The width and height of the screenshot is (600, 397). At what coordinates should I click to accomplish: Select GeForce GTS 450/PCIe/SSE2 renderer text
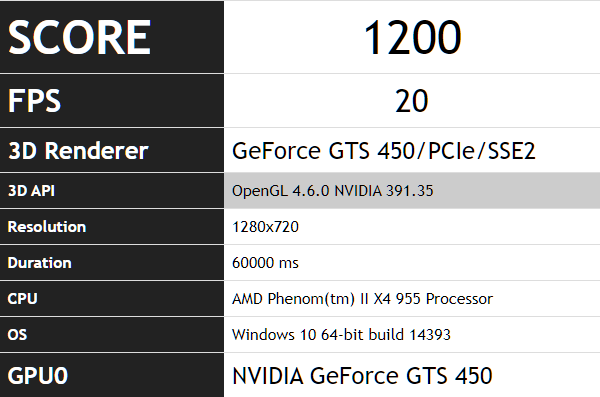point(383,151)
